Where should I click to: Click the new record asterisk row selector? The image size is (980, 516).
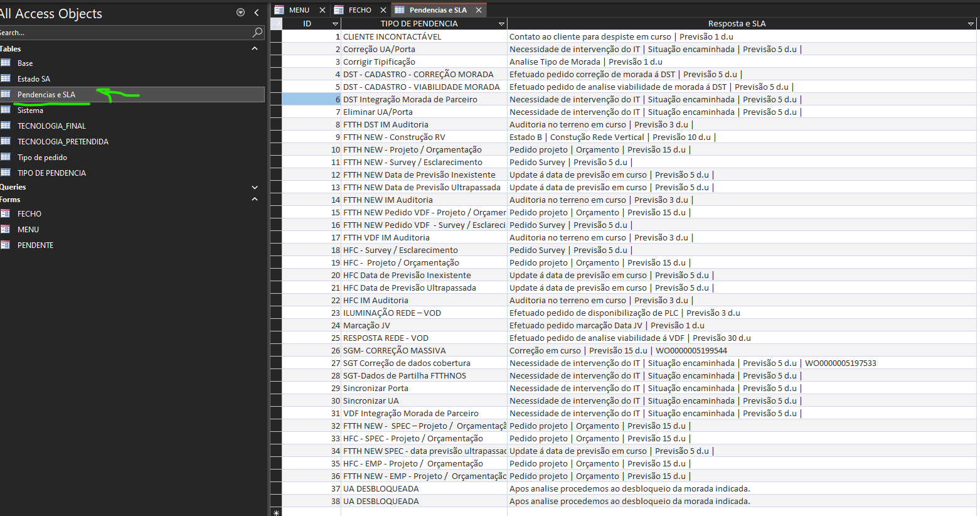click(x=276, y=512)
